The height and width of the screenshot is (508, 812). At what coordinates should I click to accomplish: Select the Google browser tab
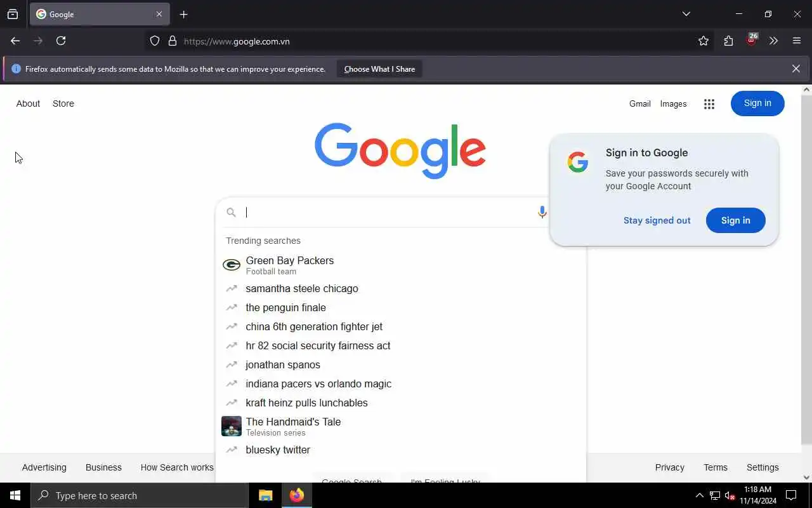(x=100, y=14)
